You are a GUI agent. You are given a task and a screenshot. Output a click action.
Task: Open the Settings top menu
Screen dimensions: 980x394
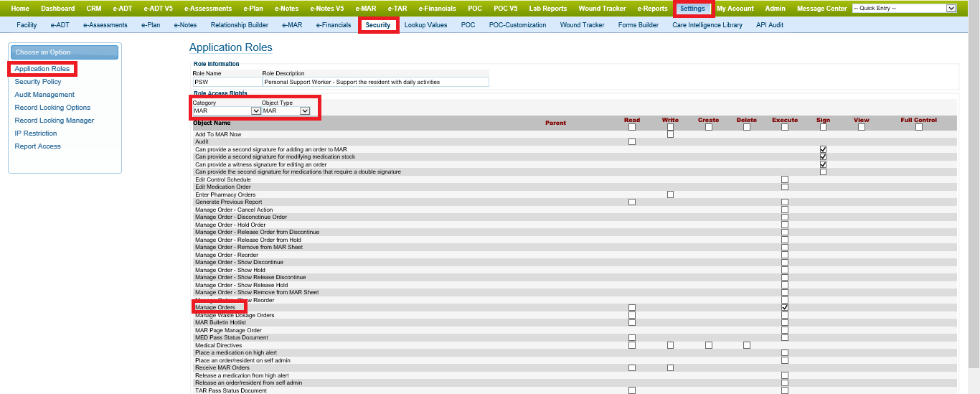692,9
